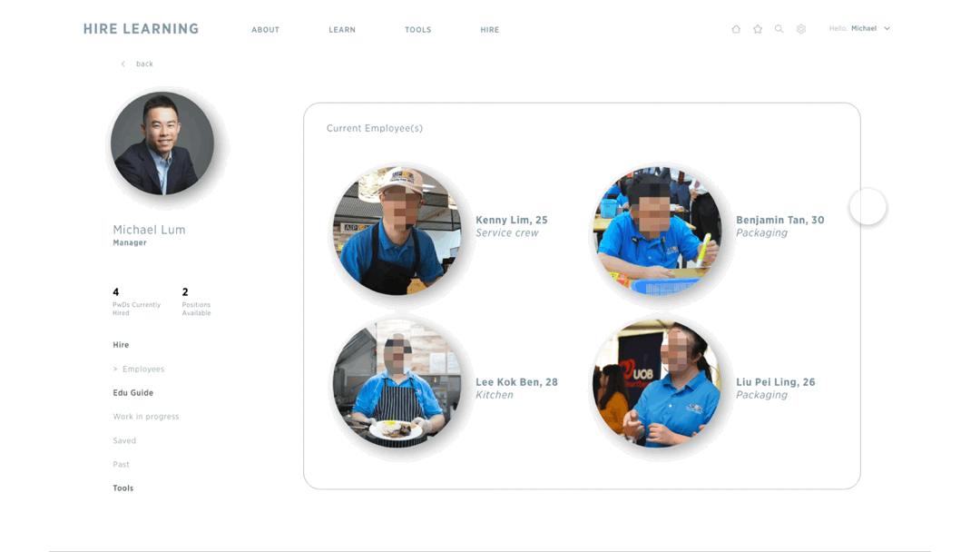Select Benjamin Tan's employee photo
Screen dimensions: 980x552
click(658, 231)
